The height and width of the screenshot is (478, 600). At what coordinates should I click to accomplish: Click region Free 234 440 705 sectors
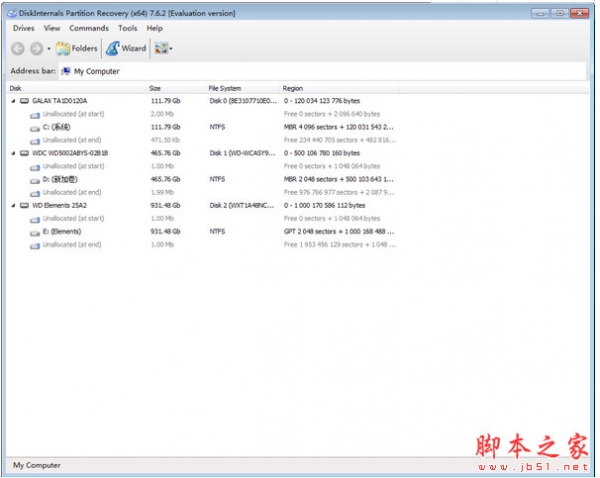pyautogui.click(x=339, y=140)
